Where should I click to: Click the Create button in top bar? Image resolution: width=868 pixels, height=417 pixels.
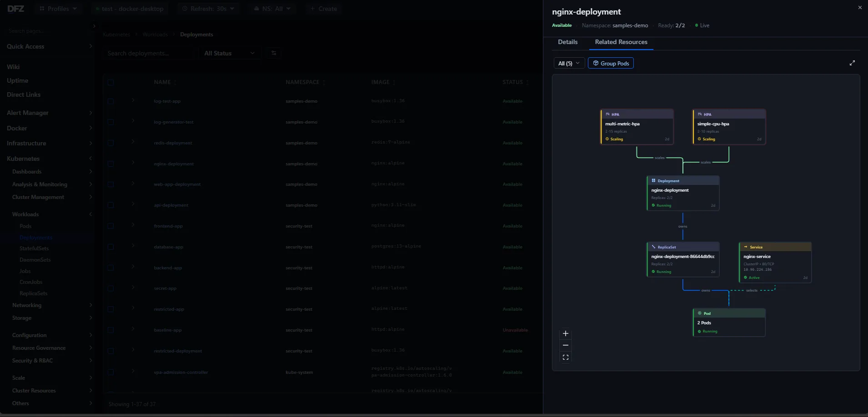[324, 9]
